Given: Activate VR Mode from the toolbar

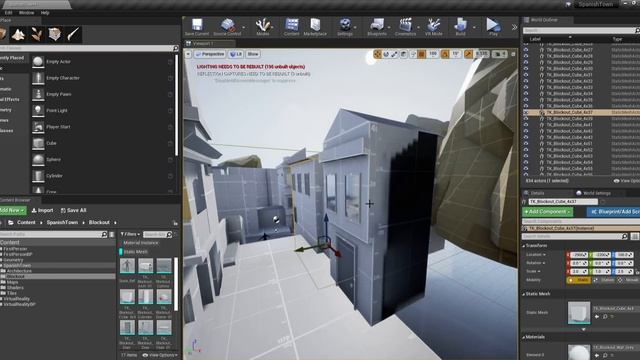Looking at the screenshot, I should 433,27.
